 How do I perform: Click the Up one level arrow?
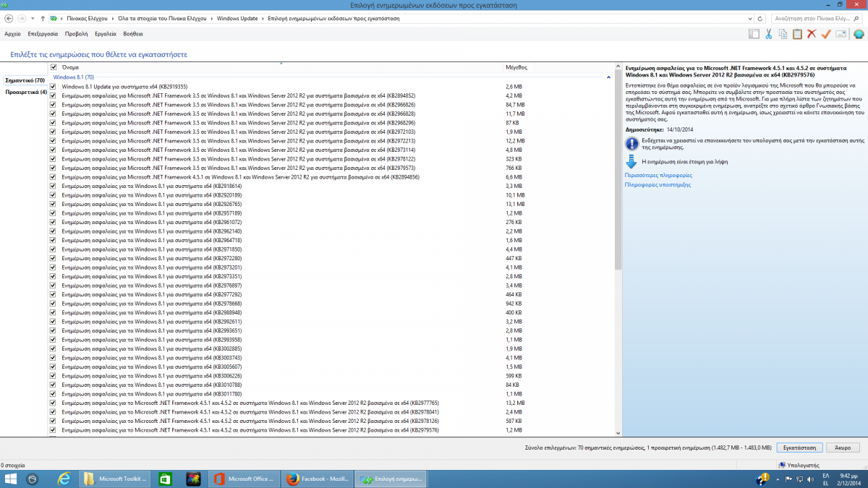click(x=43, y=17)
